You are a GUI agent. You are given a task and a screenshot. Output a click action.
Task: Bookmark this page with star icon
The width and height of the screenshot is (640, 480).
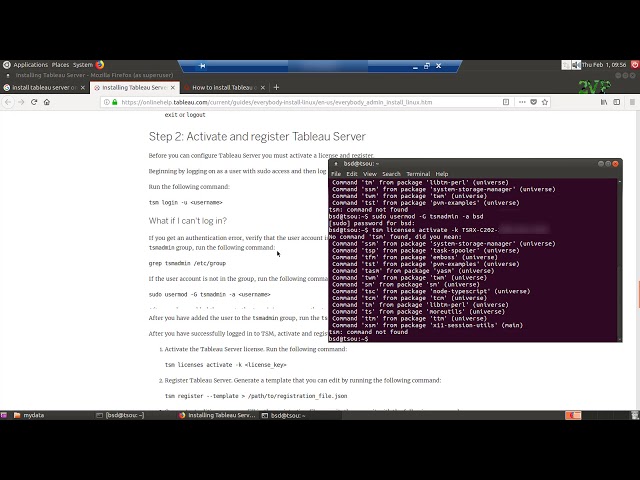[545, 102]
